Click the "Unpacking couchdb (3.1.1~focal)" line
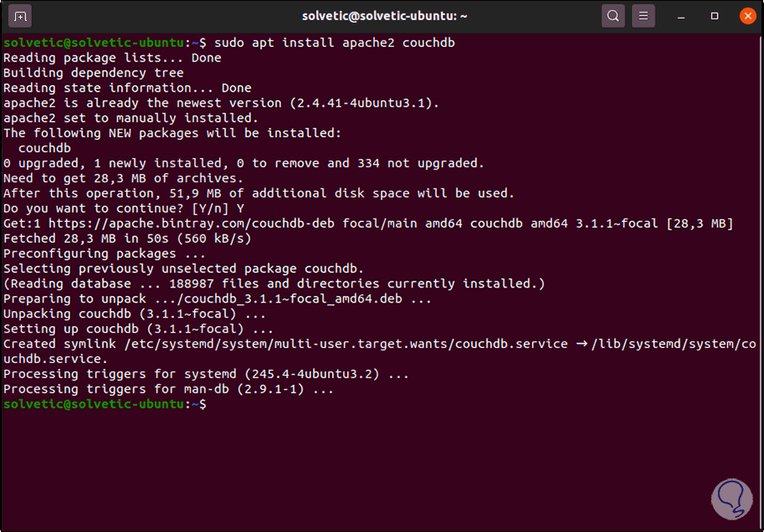 [134, 313]
